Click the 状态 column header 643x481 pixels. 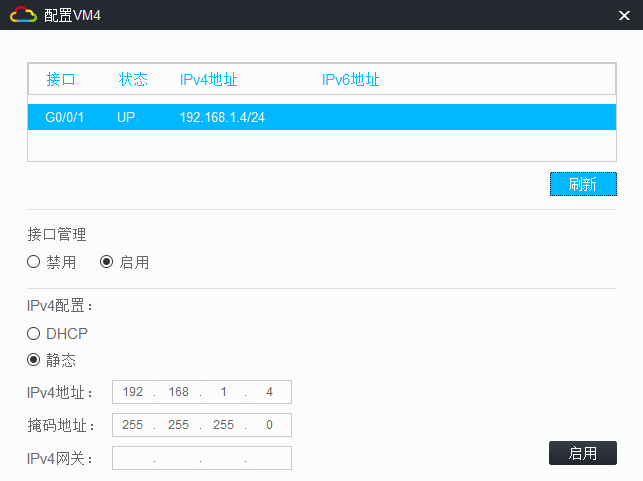[x=133, y=79]
